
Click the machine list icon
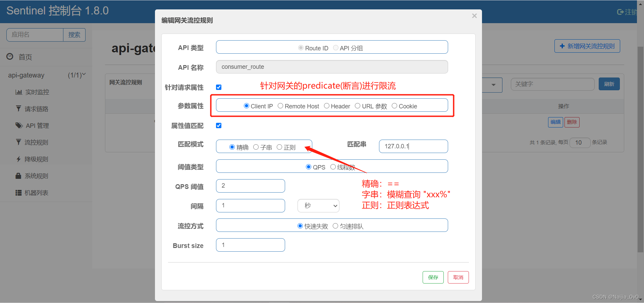tap(18, 193)
